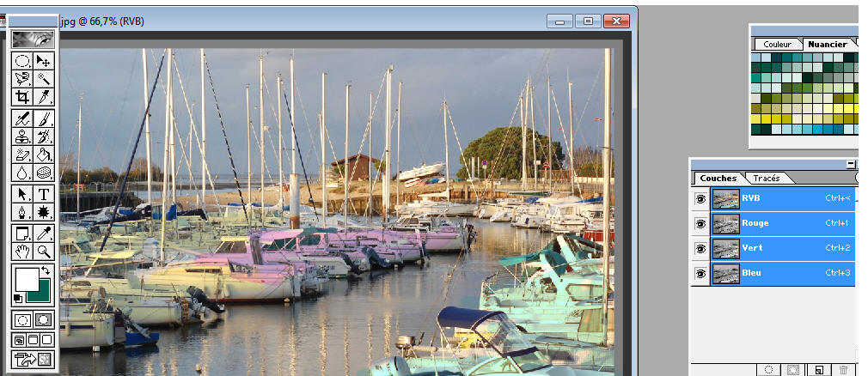Save selection as channel icon
Screen dimensions: 868x376
pos(794,370)
